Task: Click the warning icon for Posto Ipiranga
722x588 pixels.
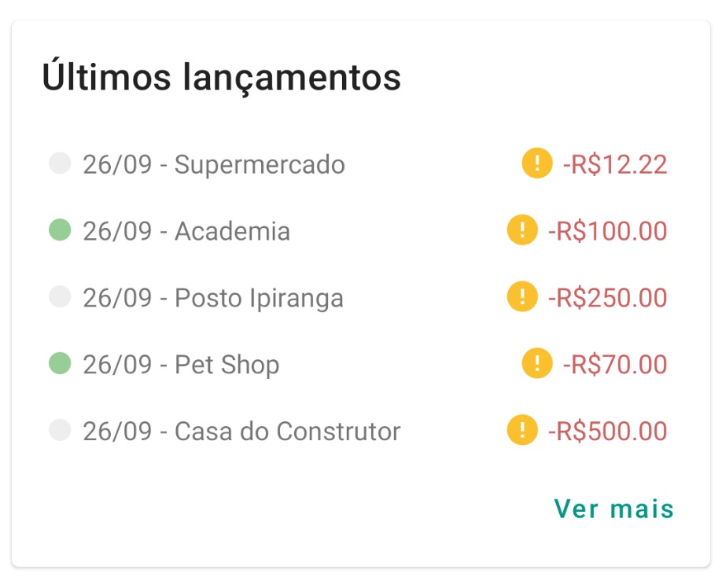Action: [x=522, y=298]
